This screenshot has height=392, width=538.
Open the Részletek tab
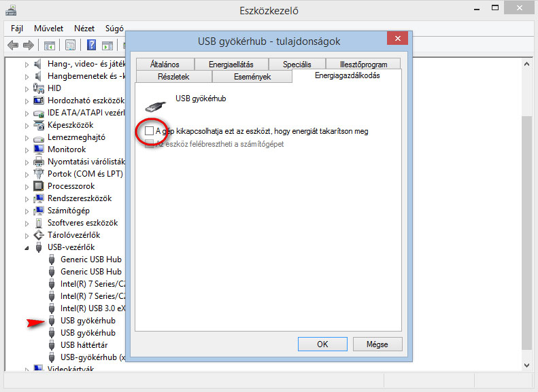pos(173,77)
